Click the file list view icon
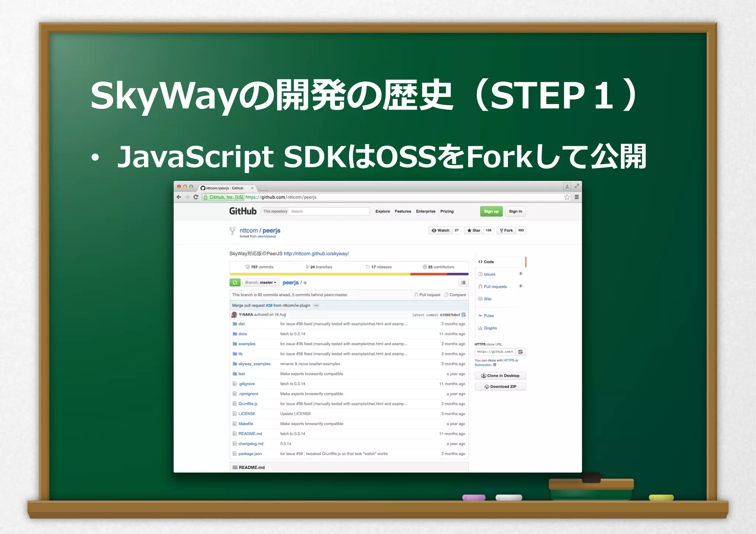This screenshot has width=756, height=534. click(464, 283)
